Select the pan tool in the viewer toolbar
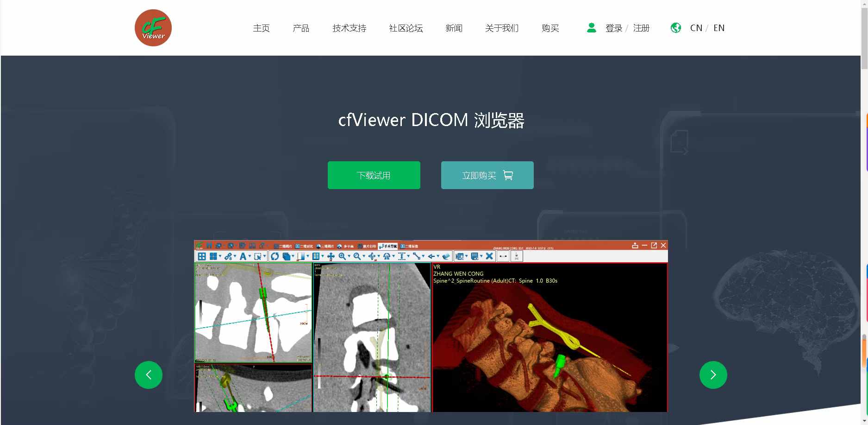This screenshot has width=868, height=425. [x=331, y=256]
